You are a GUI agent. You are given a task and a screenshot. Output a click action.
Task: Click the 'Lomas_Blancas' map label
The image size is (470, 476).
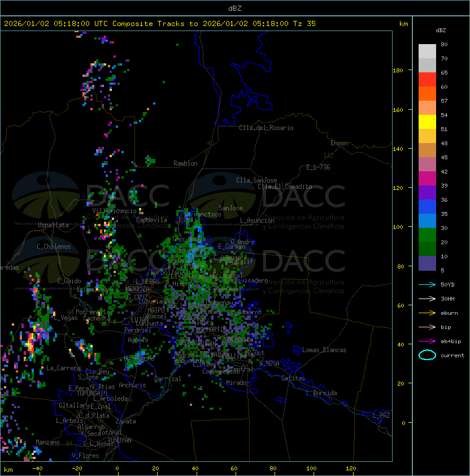point(324,350)
